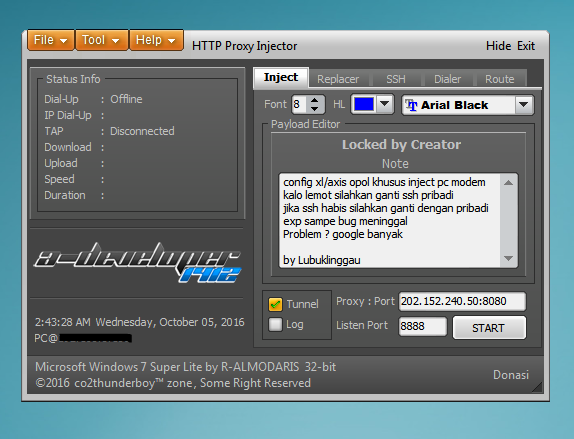
Task: Switch to the Replacer tab
Action: point(338,79)
